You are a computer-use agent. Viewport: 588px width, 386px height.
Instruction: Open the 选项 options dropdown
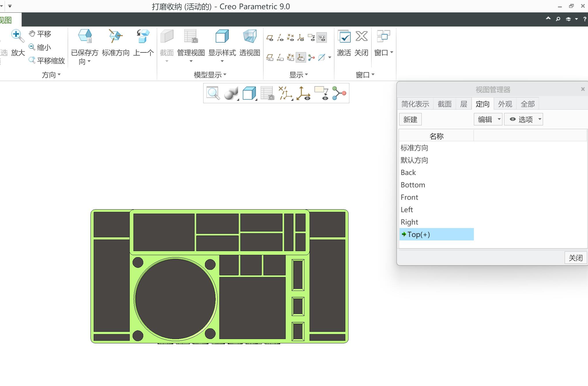[540, 119]
